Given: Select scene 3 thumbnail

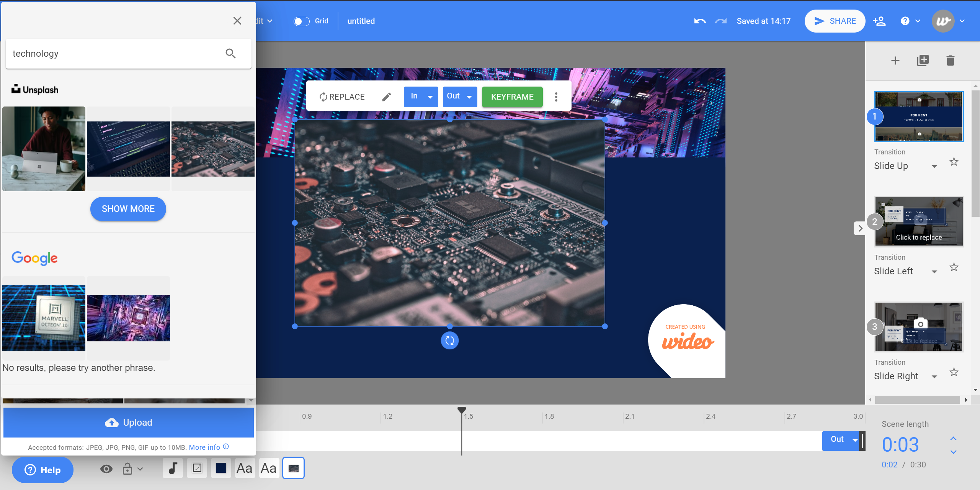Looking at the screenshot, I should (x=919, y=327).
